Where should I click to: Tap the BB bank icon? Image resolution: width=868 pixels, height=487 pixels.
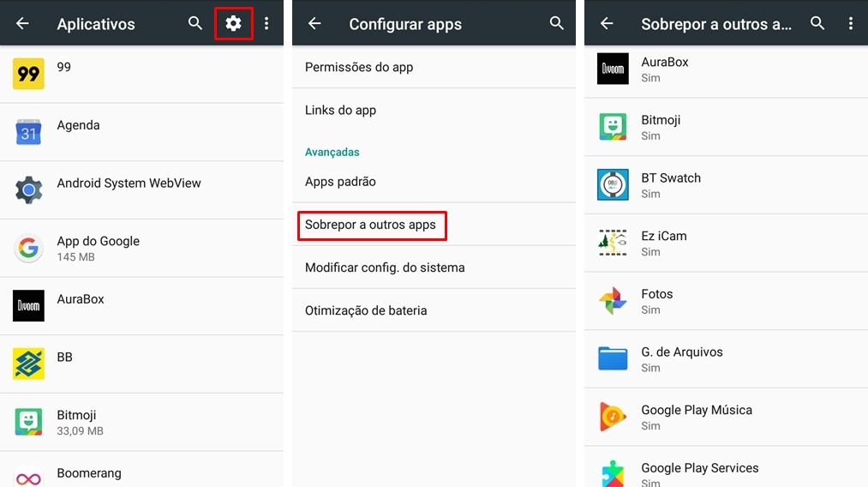click(x=28, y=364)
